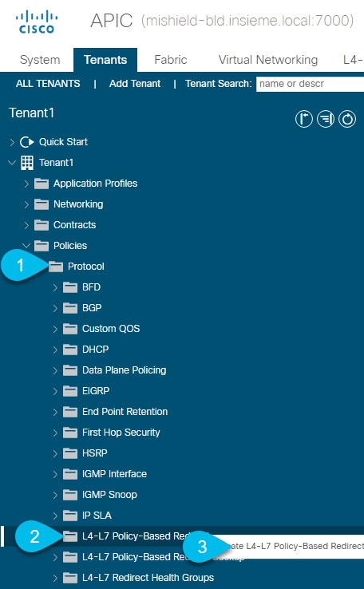Select the Contracts label
The width and height of the screenshot is (364, 589).
tap(75, 225)
